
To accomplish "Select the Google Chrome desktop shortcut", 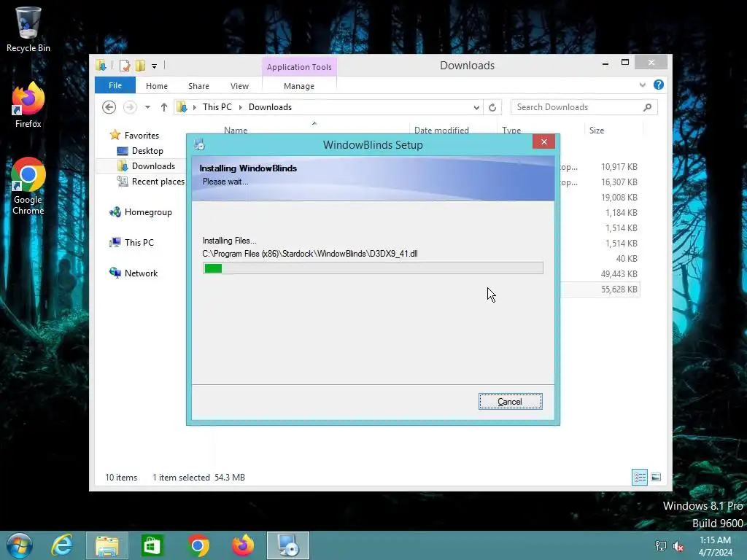I will pyautogui.click(x=28, y=187).
